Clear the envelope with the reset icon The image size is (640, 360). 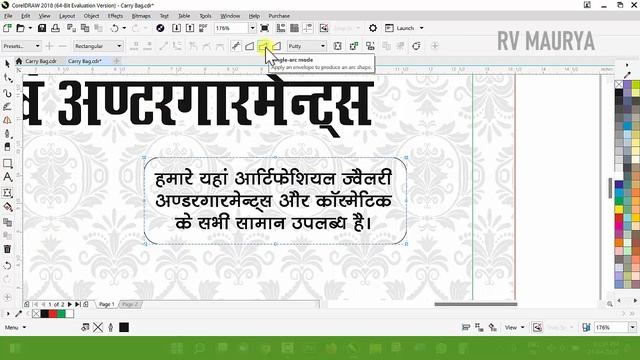(x=416, y=46)
